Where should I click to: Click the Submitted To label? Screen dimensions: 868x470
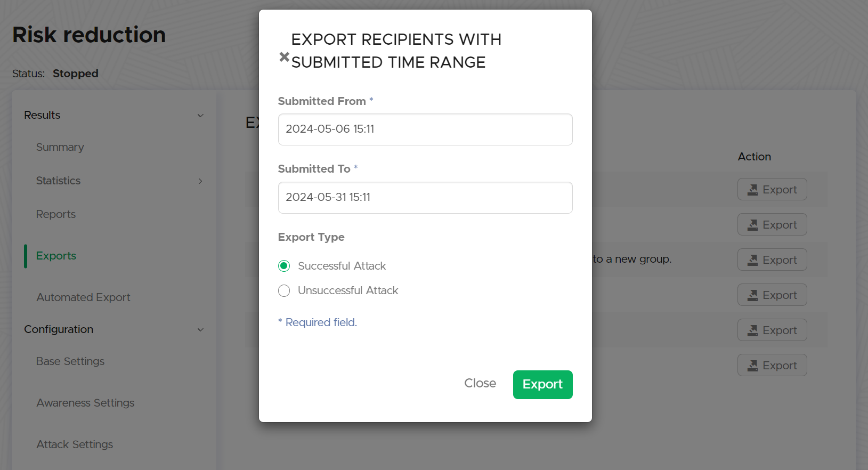click(x=314, y=169)
